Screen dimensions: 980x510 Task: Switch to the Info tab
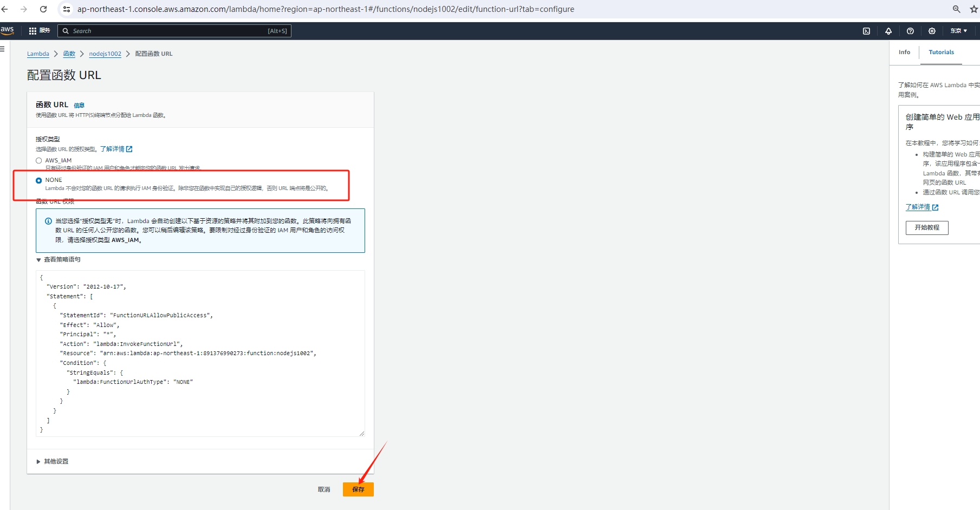coord(904,52)
